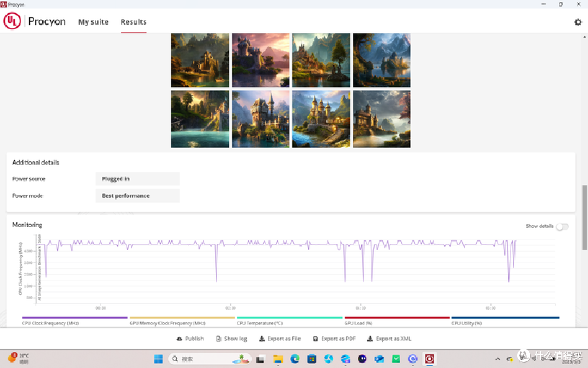Switch to the My suite tab

click(94, 22)
